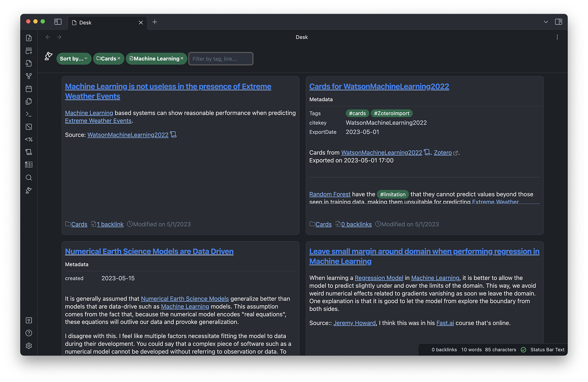
Task: Toggle the left sidebar
Action: (x=58, y=22)
